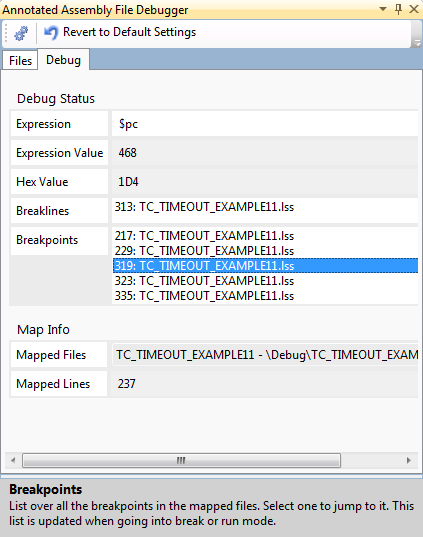Click the horizontal scrollbar thumb
Image resolution: width=423 pixels, height=537 pixels.
click(x=181, y=460)
